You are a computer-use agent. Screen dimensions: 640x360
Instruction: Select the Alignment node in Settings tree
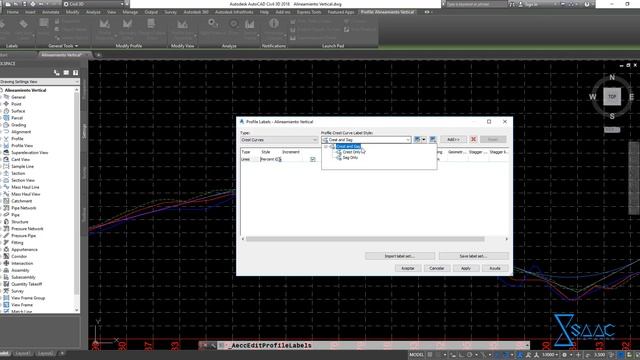(21, 132)
